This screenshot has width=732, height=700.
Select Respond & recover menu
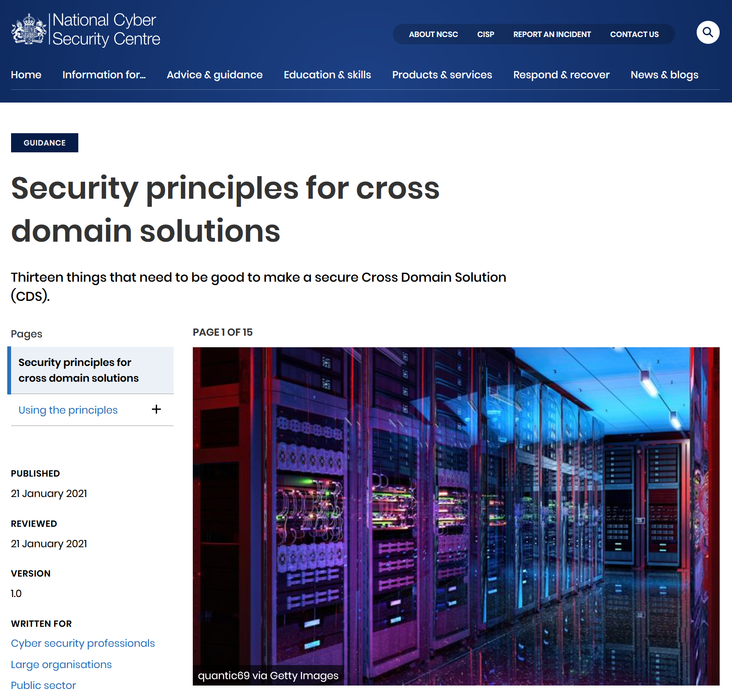(x=561, y=75)
